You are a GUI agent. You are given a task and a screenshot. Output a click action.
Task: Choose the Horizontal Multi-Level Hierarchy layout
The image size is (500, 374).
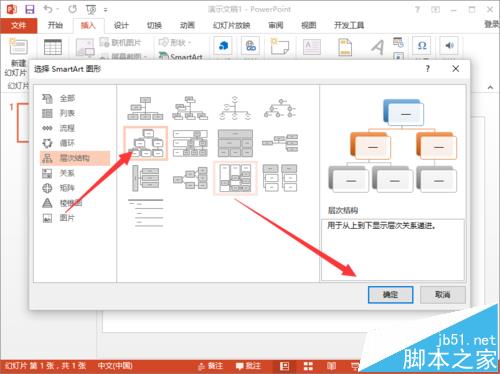[145, 179]
